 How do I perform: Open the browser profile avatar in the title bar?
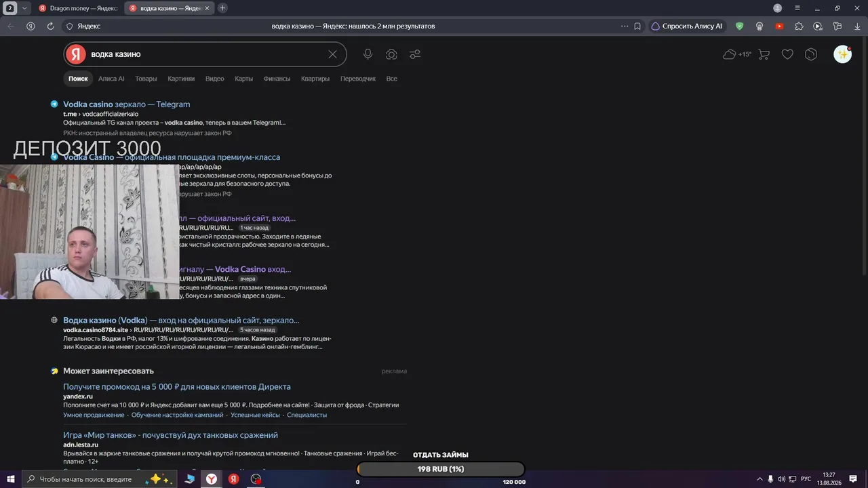777,8
